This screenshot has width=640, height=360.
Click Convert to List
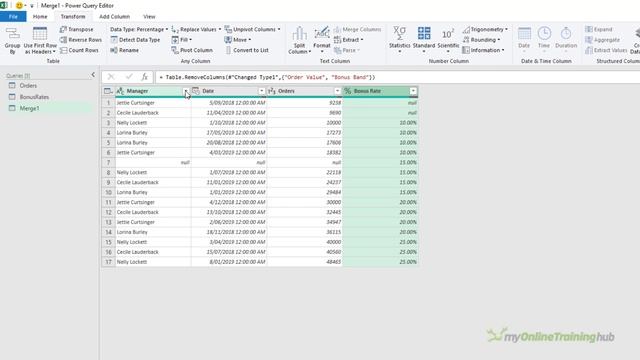point(247,50)
